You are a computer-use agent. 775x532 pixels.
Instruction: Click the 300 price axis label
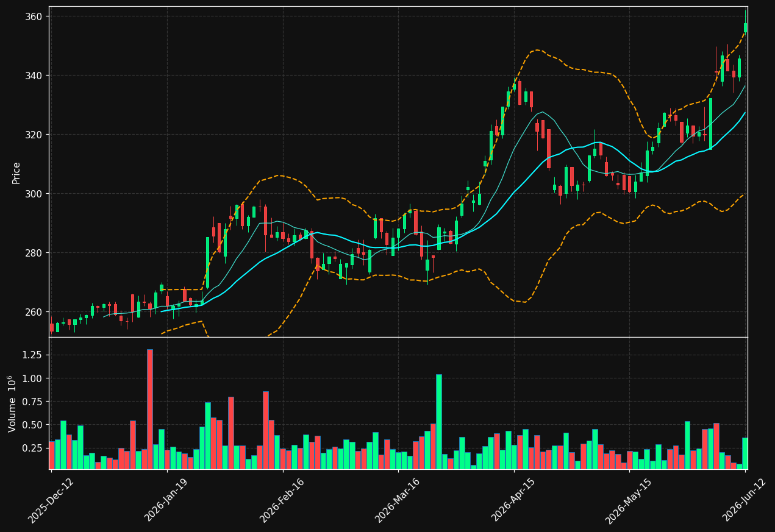[34, 194]
